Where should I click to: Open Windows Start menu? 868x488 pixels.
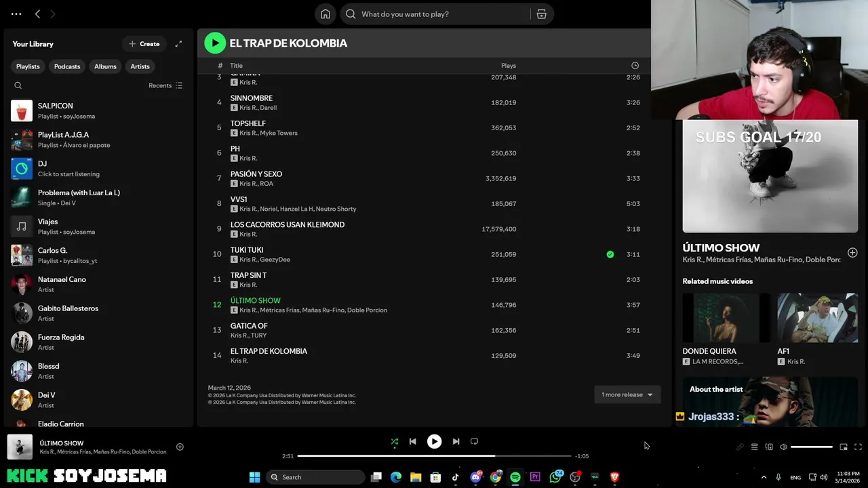254,477
